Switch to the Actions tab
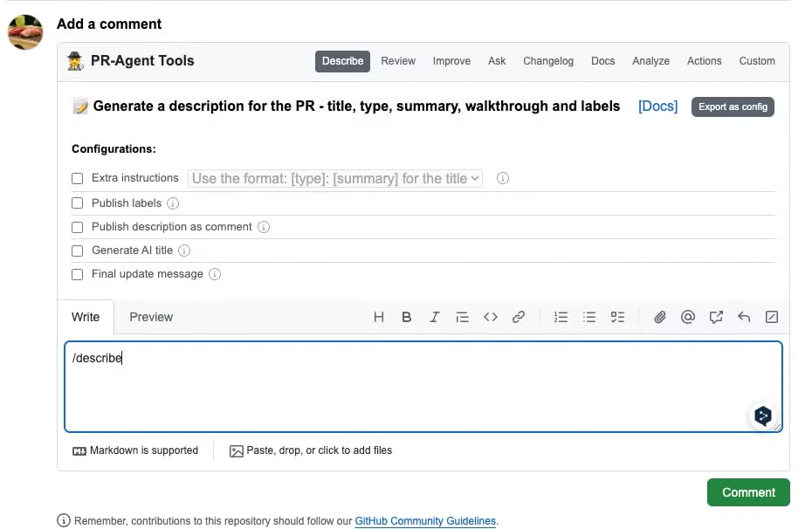 point(705,61)
